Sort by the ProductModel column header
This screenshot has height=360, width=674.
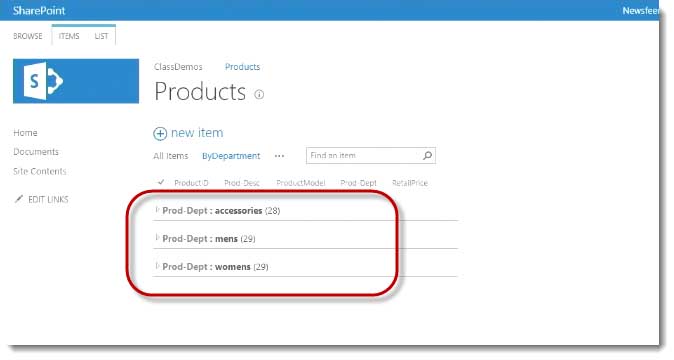(x=301, y=183)
